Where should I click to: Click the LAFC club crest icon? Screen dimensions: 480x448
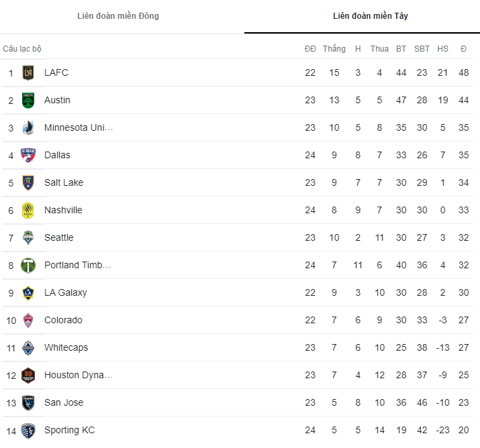coord(28,72)
